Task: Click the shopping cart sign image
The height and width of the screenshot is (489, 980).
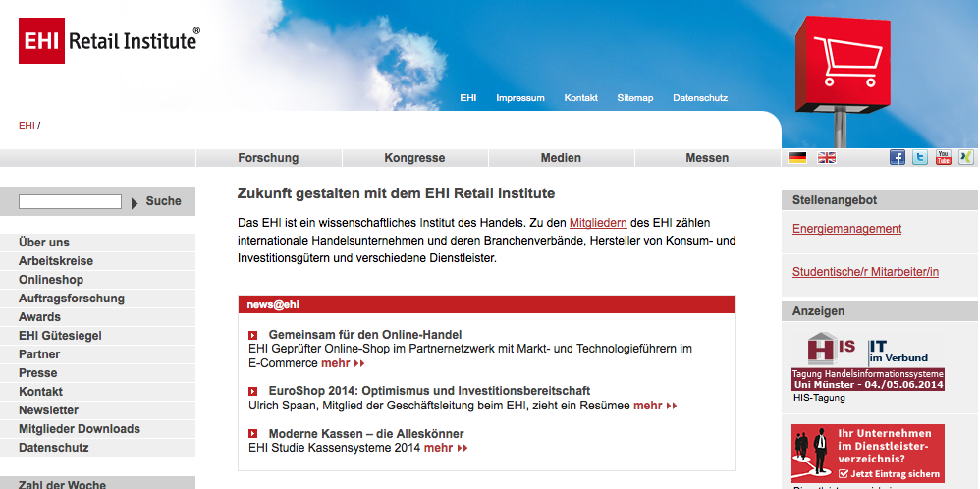Action: 843,63
